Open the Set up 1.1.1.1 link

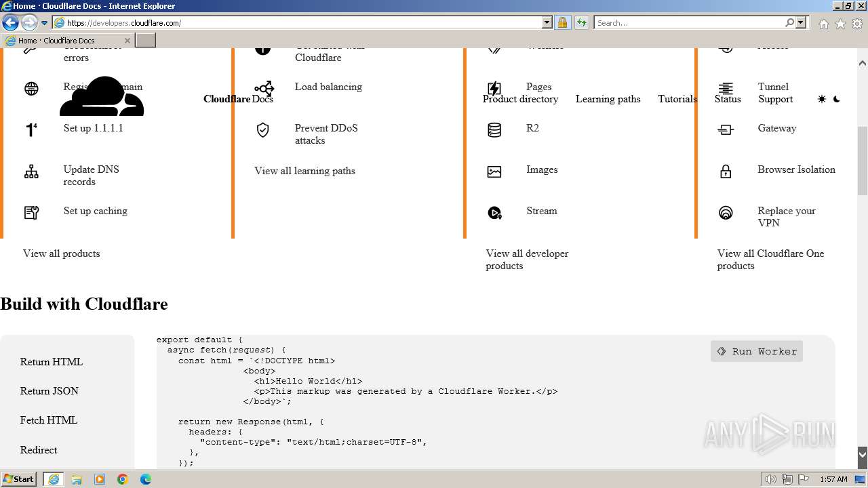pos(94,128)
